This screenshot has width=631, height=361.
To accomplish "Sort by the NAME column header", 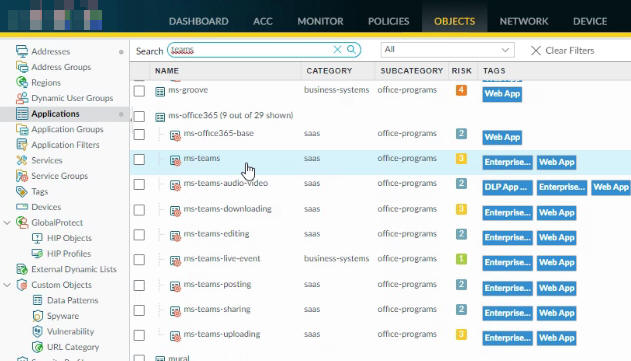I will click(167, 71).
